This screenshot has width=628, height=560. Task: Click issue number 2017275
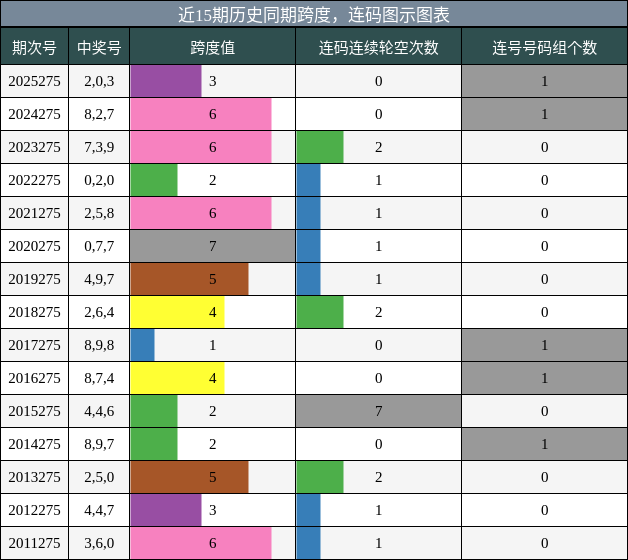(34, 345)
